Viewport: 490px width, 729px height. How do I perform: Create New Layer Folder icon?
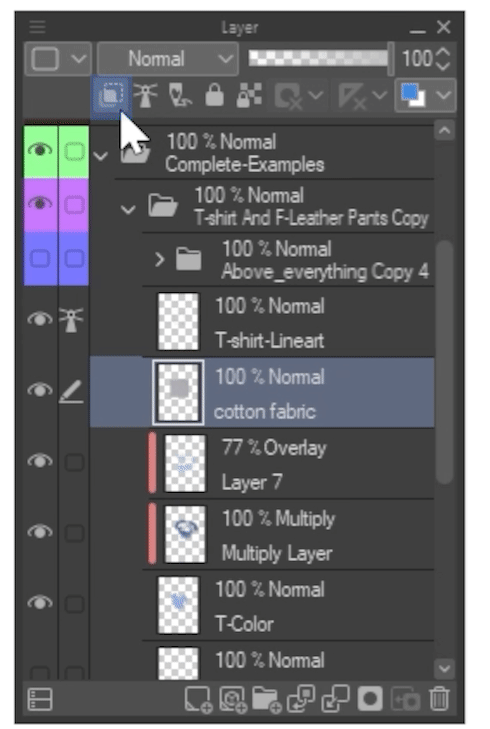[x=266, y=699]
